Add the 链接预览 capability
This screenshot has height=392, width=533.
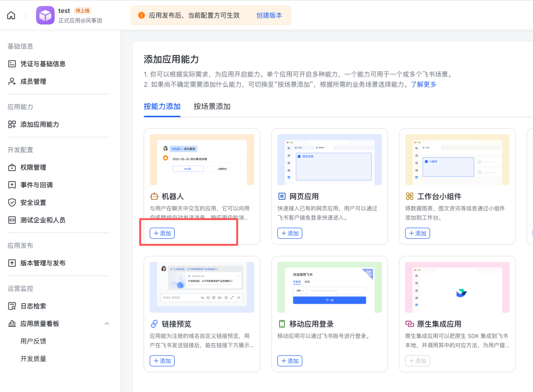[x=162, y=361]
